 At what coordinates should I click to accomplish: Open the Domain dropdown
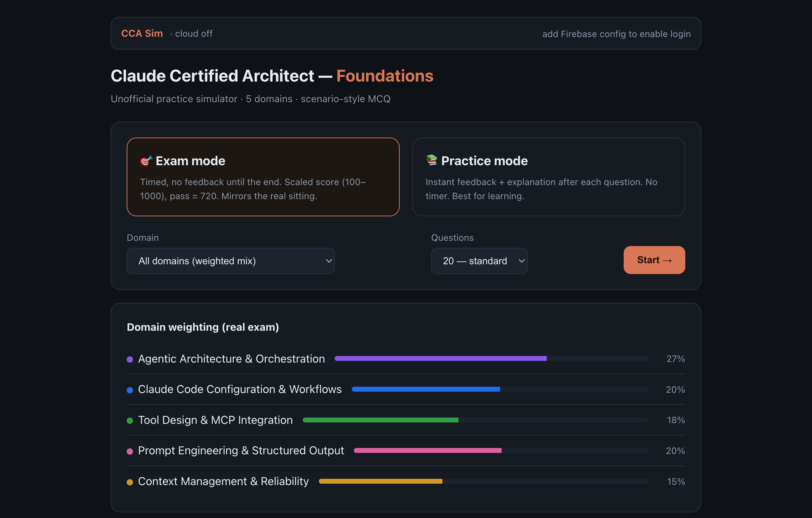click(x=231, y=261)
